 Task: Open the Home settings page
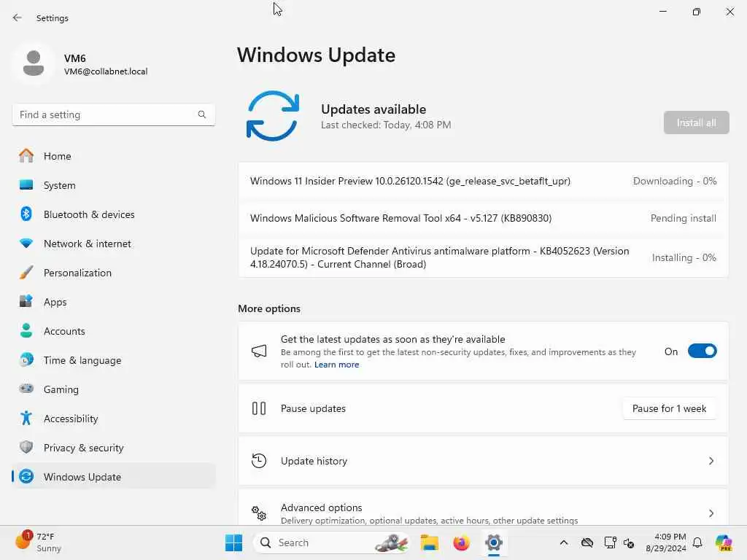(113, 156)
